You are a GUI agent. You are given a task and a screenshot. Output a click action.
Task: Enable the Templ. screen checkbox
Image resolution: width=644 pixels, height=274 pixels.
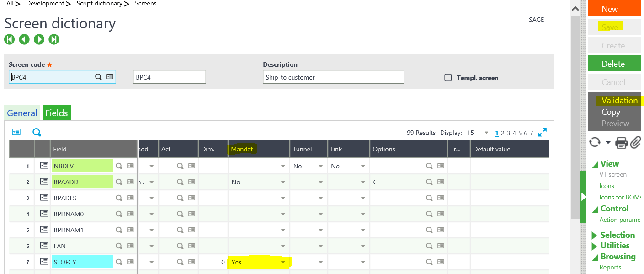(x=448, y=77)
